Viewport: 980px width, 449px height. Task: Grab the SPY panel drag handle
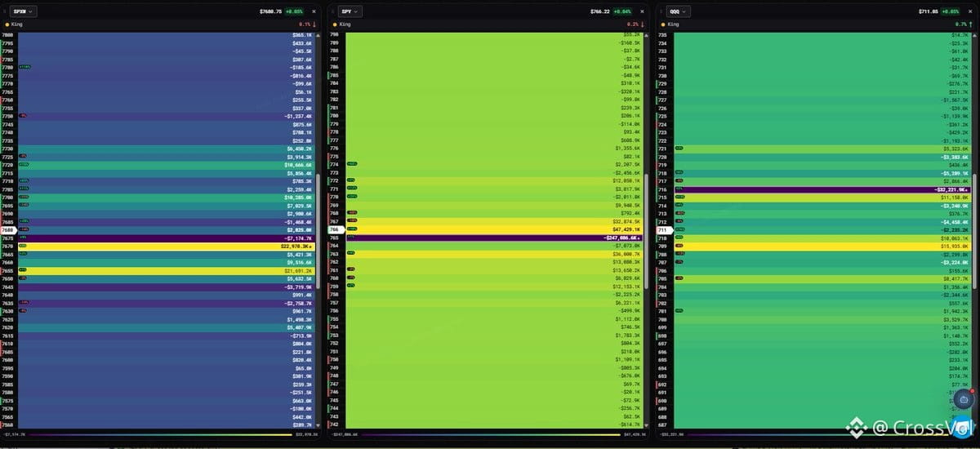(335, 11)
